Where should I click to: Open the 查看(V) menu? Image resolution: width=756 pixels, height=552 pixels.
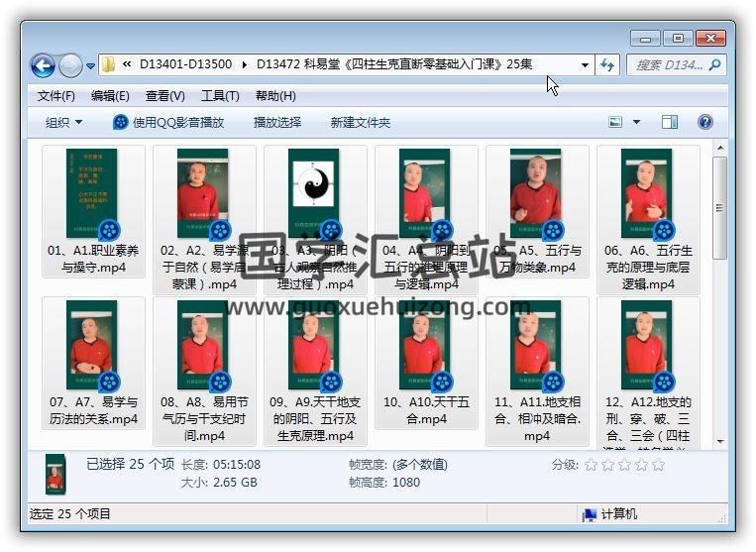164,96
